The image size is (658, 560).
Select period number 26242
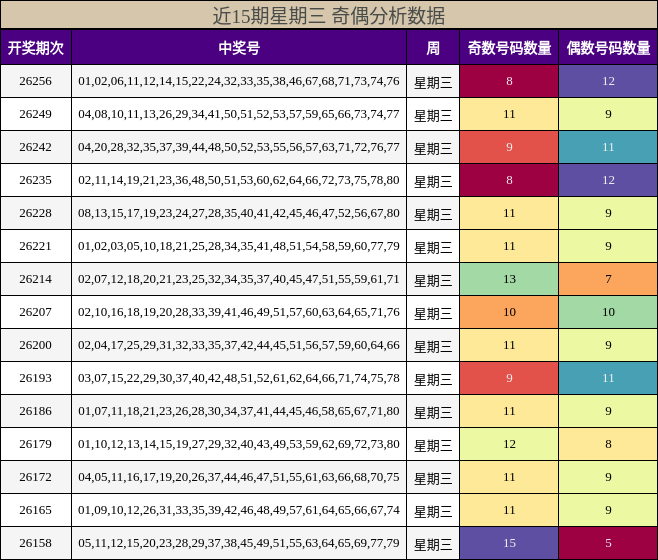36,147
